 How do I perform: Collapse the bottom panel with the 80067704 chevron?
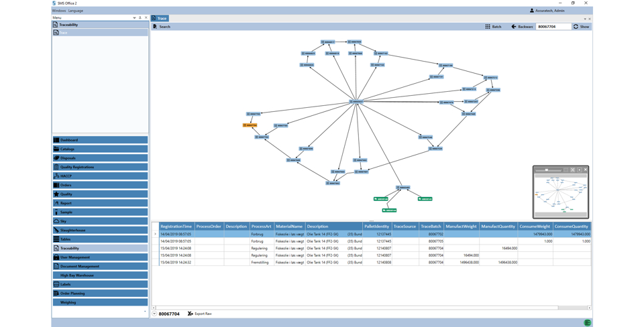(154, 314)
